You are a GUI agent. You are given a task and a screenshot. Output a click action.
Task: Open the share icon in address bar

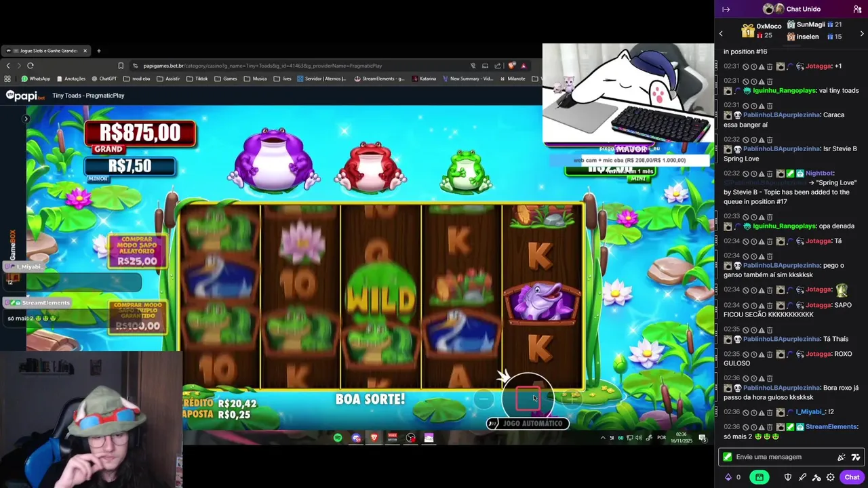[x=498, y=66]
